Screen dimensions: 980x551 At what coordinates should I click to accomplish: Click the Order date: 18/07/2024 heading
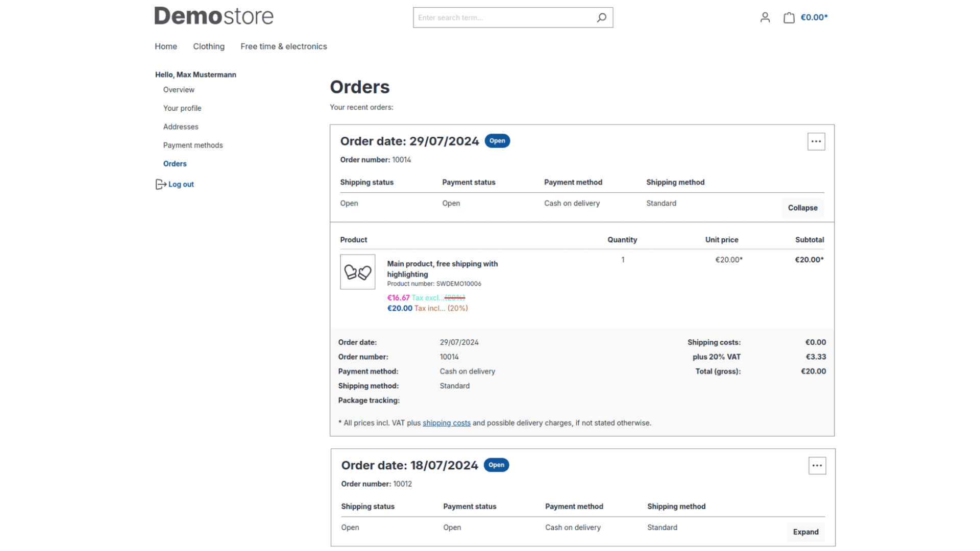[x=409, y=465]
